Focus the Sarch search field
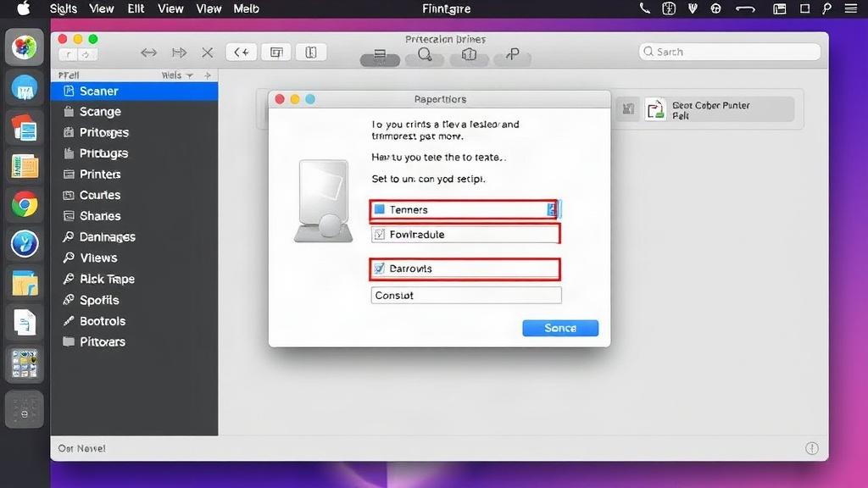The image size is (868, 488). 730,52
